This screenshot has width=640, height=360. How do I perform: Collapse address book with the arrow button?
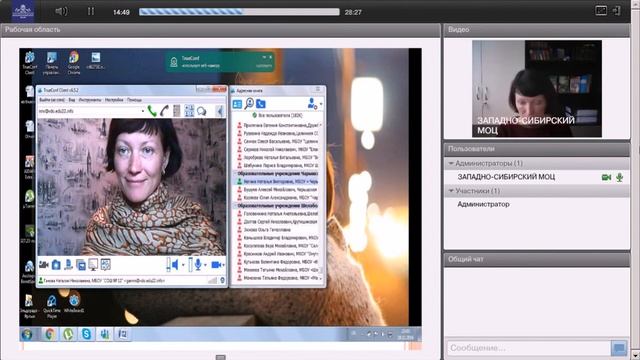[x=220, y=111]
